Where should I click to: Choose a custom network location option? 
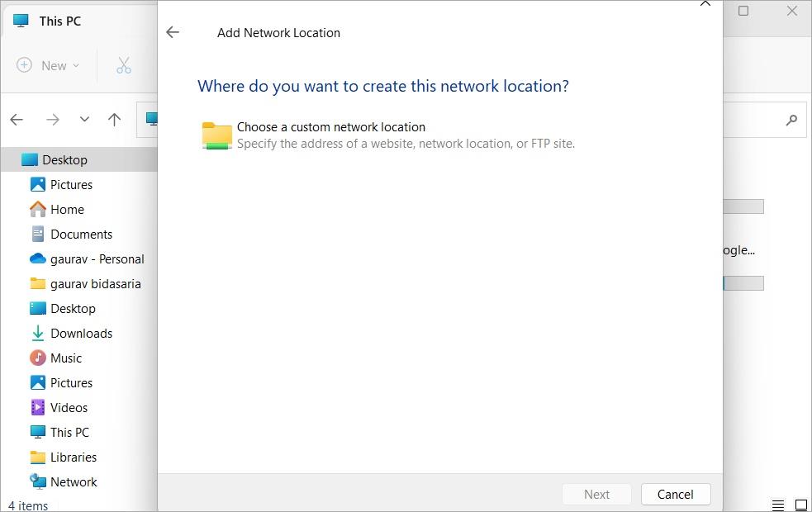pos(388,135)
